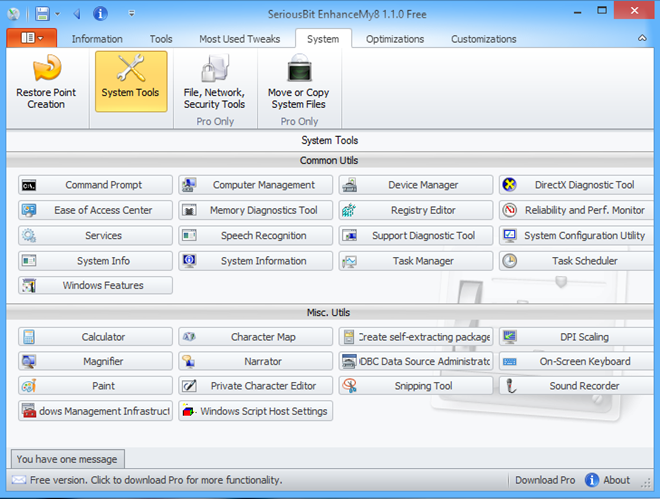The width and height of the screenshot is (660, 499).
Task: Open Registry Editor
Action: click(415, 210)
